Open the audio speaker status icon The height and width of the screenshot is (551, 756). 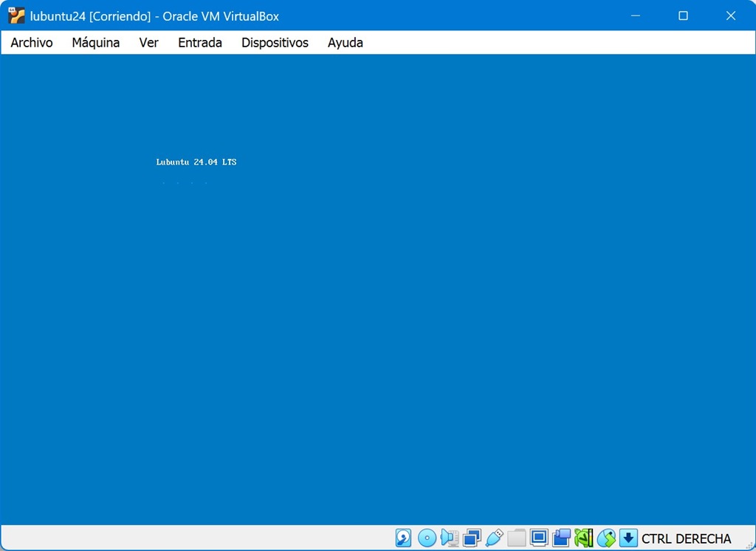click(x=449, y=538)
